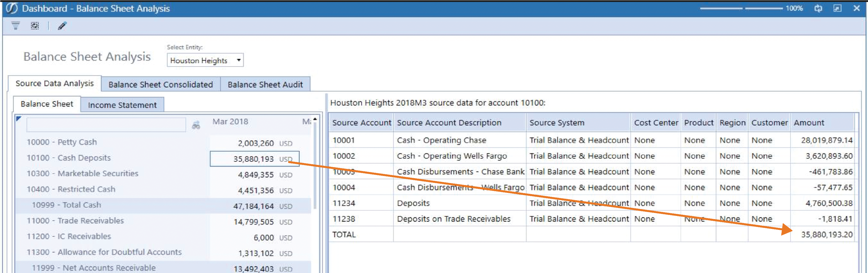This screenshot has height=273, width=868.
Task: Click the blue corner triangle in grid header
Action: (x=19, y=118)
